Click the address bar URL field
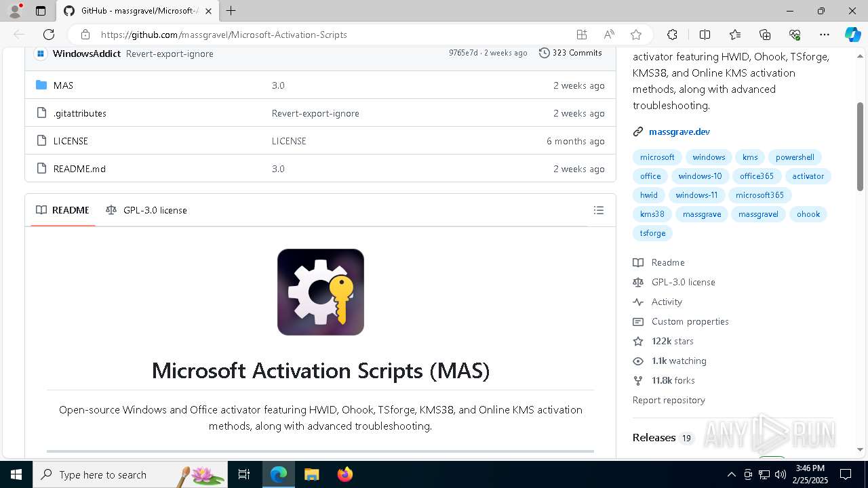Screen dimensions: 868x488 pyautogui.click(x=332, y=35)
